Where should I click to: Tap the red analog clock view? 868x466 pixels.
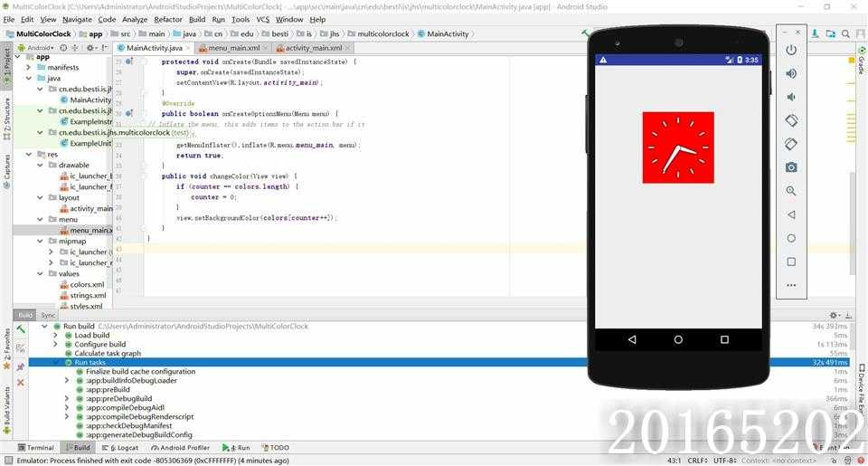click(x=678, y=147)
